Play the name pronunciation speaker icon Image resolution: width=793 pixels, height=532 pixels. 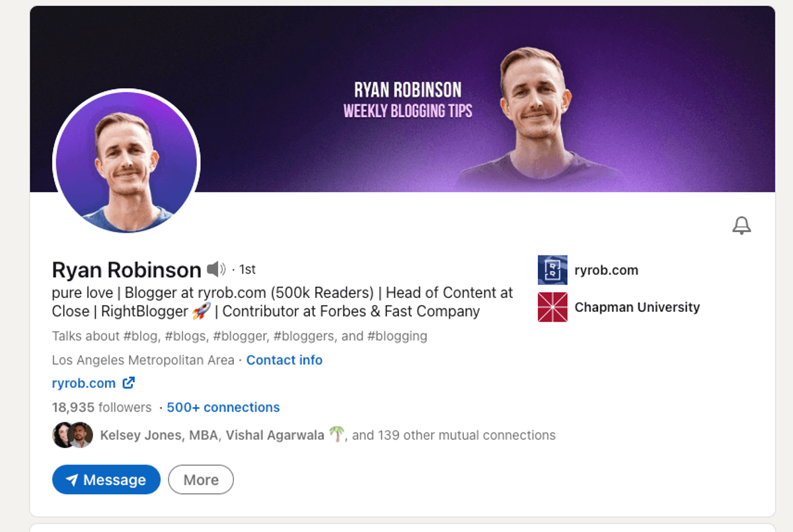coord(216,269)
